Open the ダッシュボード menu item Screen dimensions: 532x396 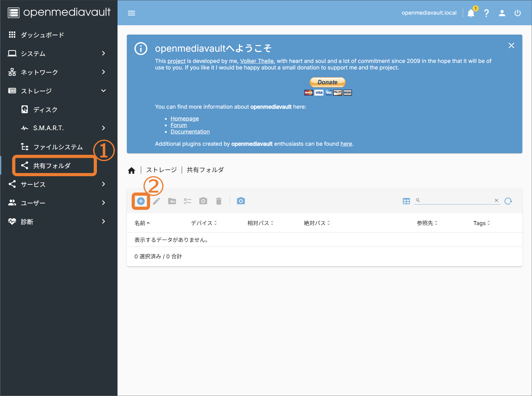point(59,35)
